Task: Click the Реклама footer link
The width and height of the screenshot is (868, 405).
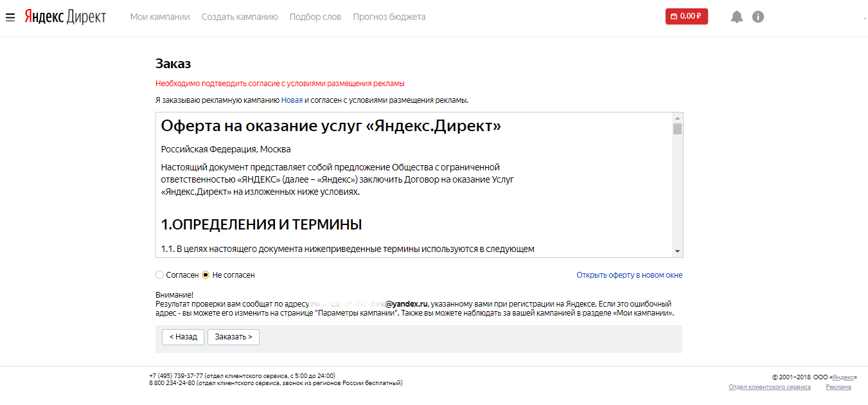Action: tap(838, 387)
